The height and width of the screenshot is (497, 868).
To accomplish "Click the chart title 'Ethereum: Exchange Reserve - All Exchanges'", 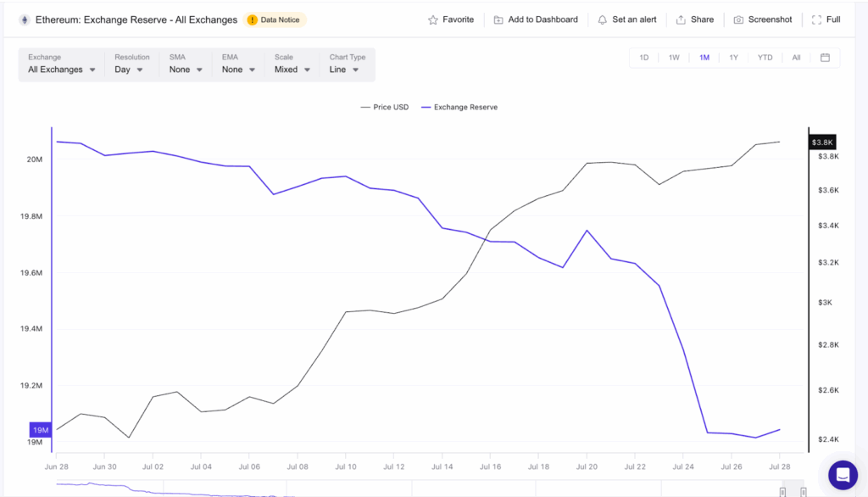I will click(x=136, y=20).
